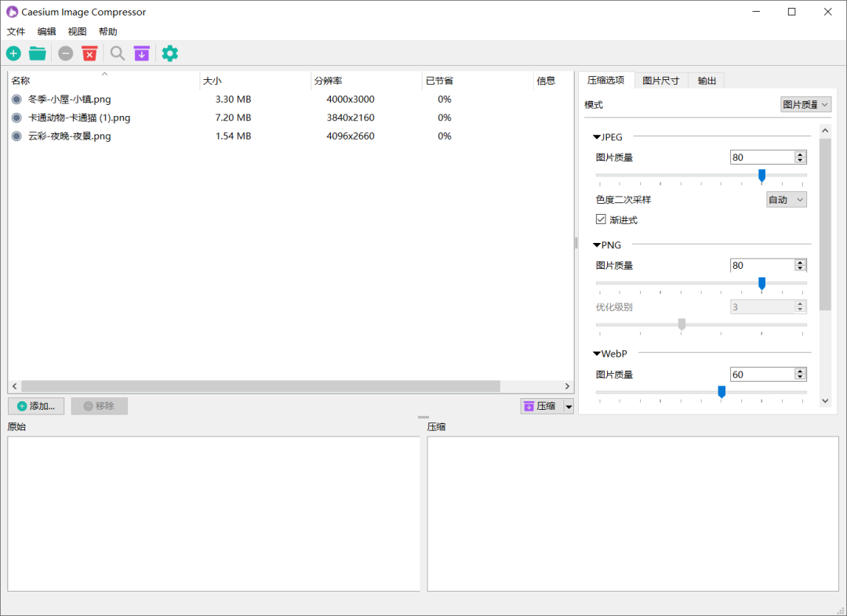Open the 视图 menu

click(x=77, y=31)
